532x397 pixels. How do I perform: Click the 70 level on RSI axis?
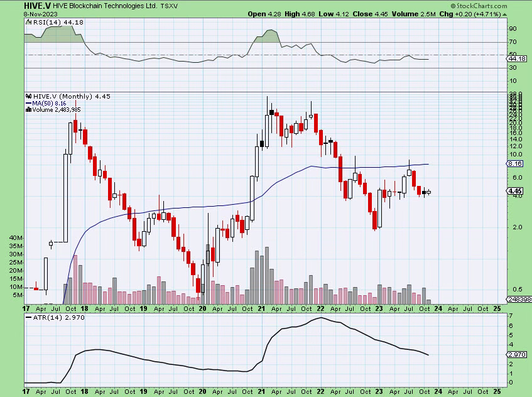513,42
